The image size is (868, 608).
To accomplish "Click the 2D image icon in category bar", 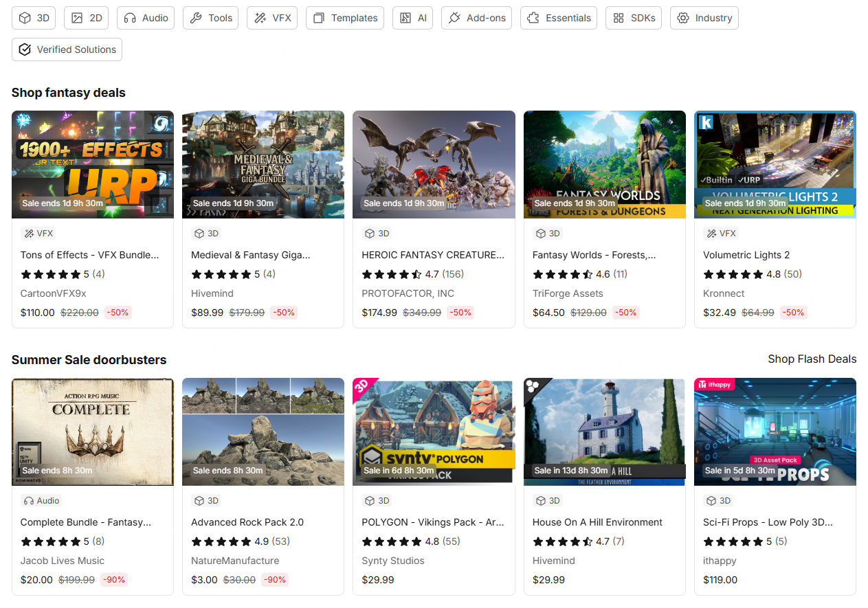I will tap(77, 18).
